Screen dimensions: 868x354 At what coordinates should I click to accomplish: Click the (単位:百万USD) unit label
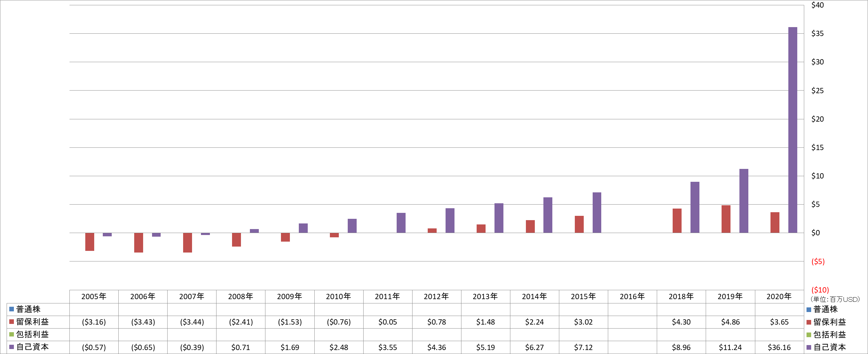coord(835,299)
